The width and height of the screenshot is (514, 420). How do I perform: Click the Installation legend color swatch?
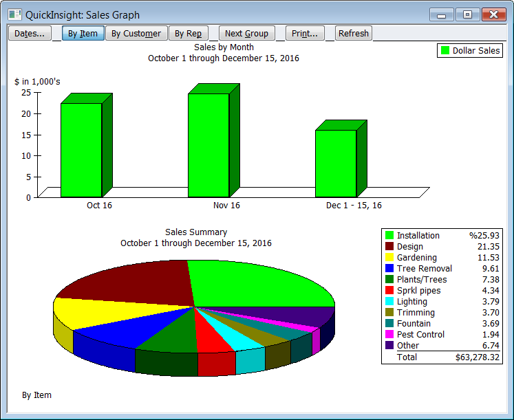pos(389,236)
